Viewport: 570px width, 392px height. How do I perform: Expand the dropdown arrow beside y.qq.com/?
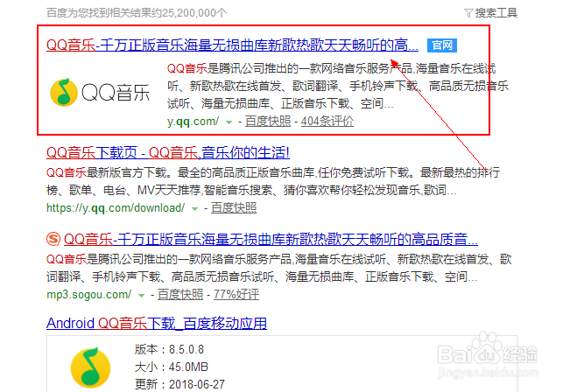(x=229, y=122)
